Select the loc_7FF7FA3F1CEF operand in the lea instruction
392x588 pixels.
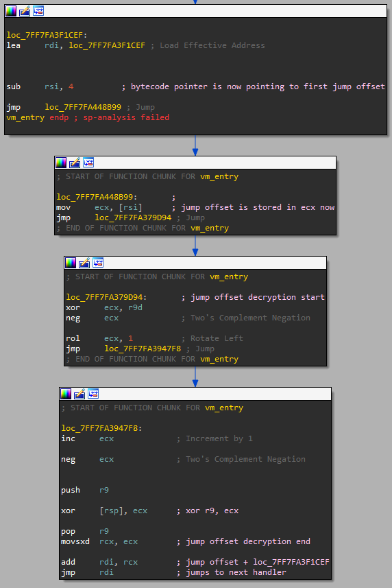click(107, 45)
